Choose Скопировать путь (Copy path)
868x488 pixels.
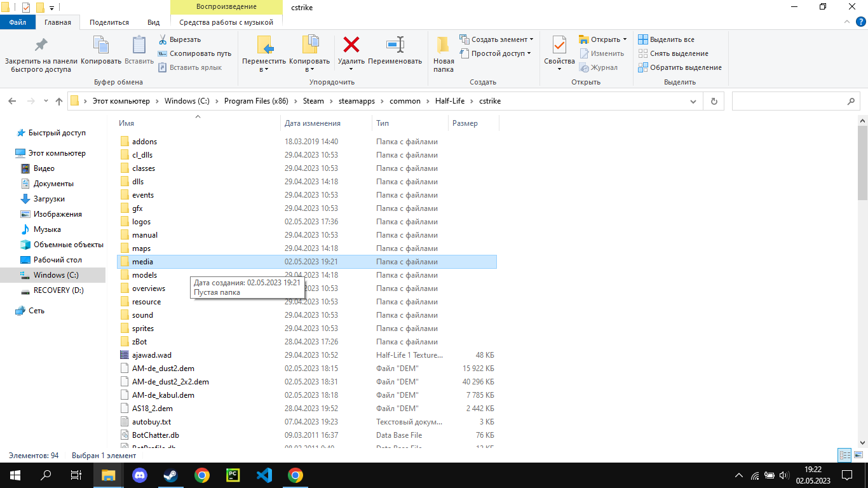point(194,53)
